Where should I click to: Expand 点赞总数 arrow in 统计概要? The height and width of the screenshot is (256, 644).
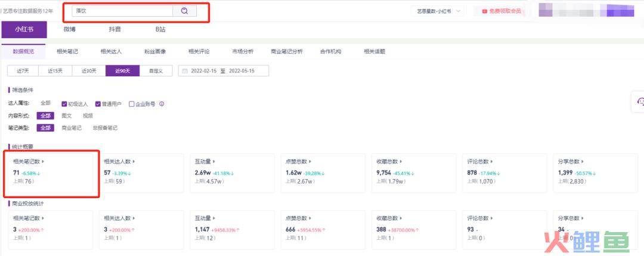tap(310, 162)
